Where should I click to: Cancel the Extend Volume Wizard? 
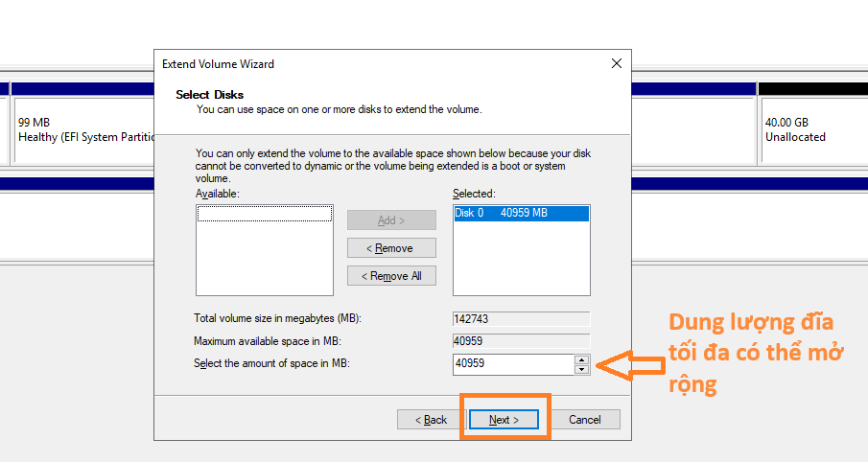(x=584, y=420)
